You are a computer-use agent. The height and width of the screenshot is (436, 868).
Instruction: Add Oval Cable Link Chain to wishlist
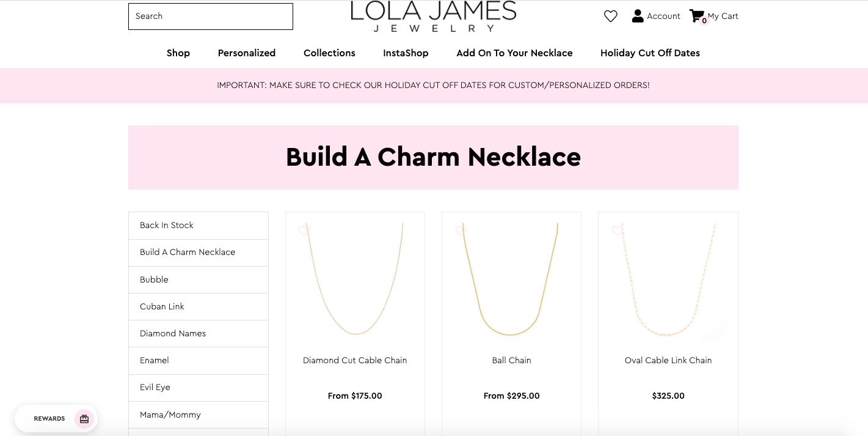pos(617,231)
